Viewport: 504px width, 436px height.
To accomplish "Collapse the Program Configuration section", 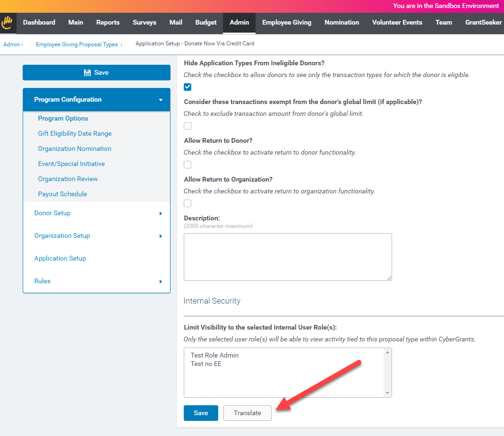I will [161, 100].
